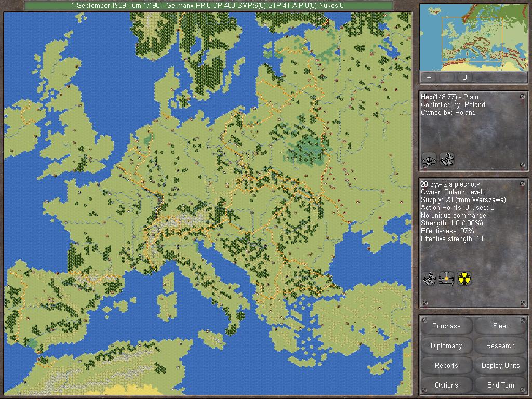
Task: Select Deploy Units
Action: point(500,366)
